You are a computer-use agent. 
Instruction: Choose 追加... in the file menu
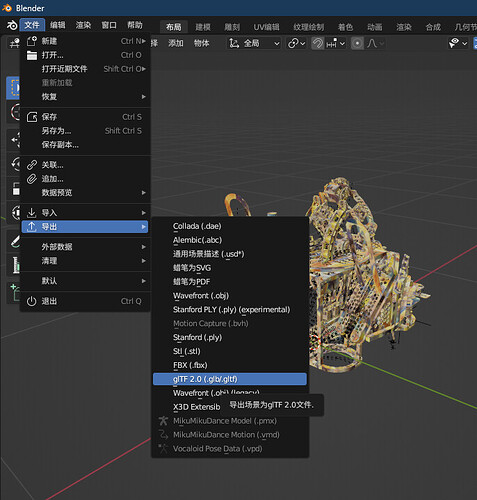(x=85, y=179)
